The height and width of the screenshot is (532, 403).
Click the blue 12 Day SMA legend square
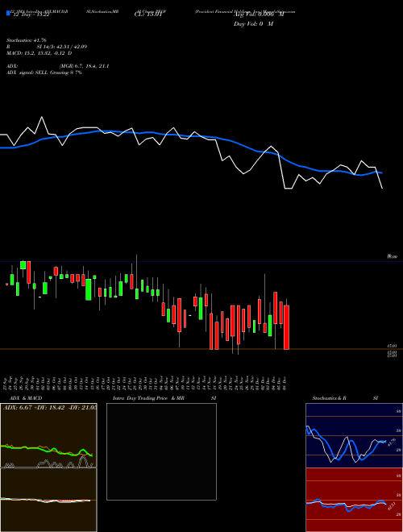pos(8,13)
